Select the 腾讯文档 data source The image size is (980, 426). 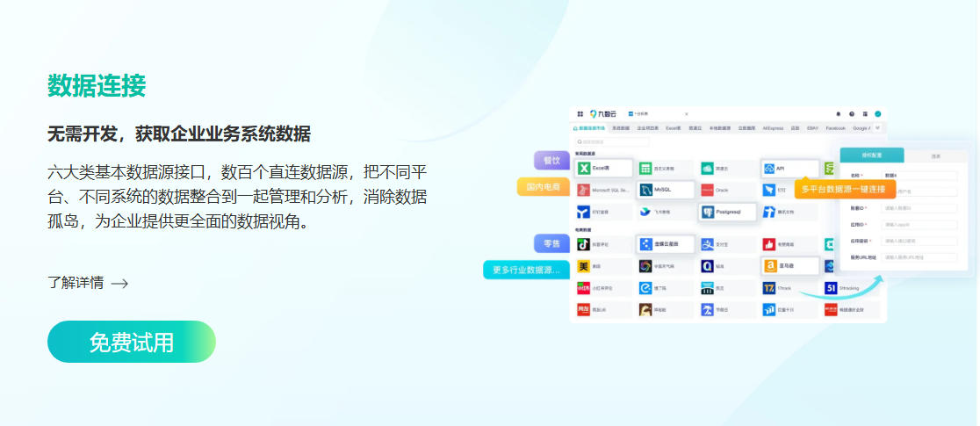pos(790,212)
